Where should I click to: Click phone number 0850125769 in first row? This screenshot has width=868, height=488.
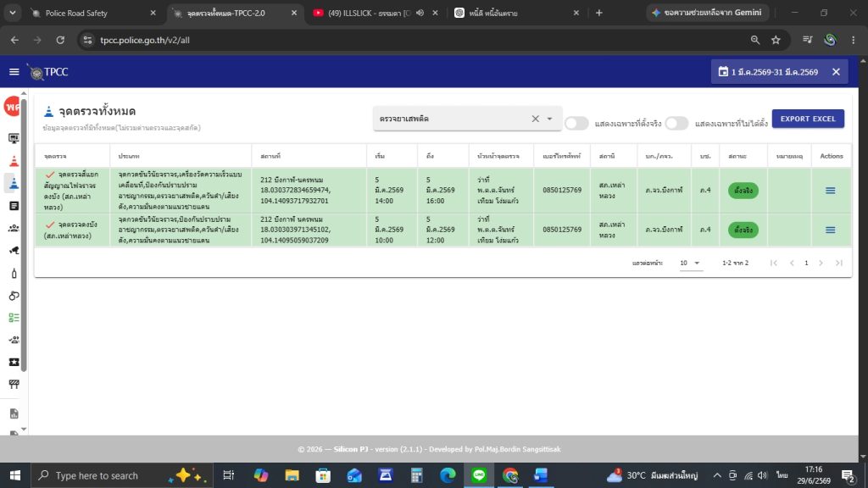pyautogui.click(x=562, y=190)
